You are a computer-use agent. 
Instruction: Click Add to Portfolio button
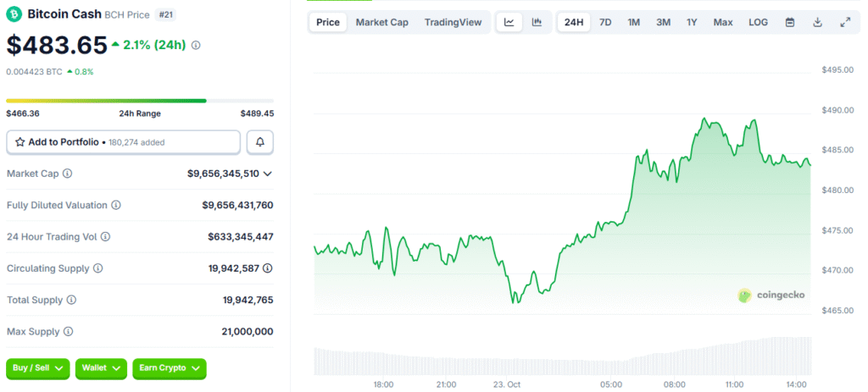[x=123, y=142]
